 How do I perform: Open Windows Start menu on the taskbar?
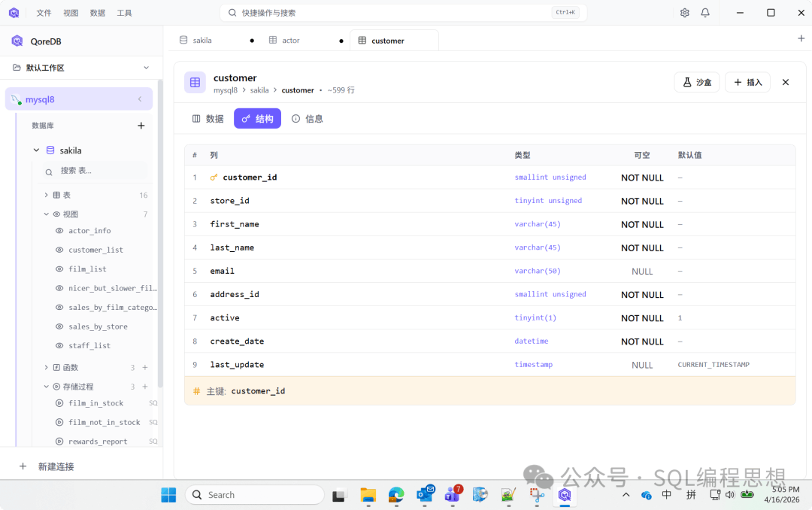coord(168,495)
